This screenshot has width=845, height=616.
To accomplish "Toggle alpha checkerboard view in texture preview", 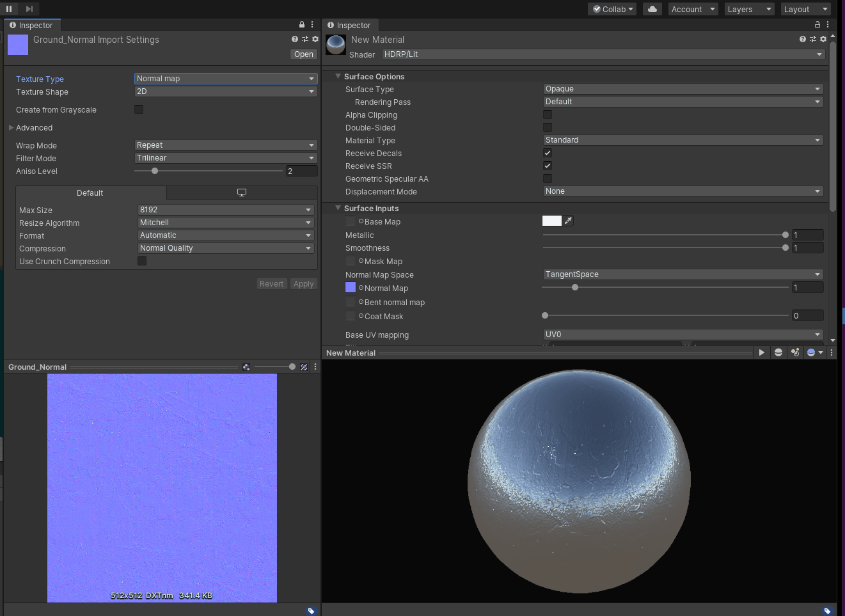I will 303,367.
